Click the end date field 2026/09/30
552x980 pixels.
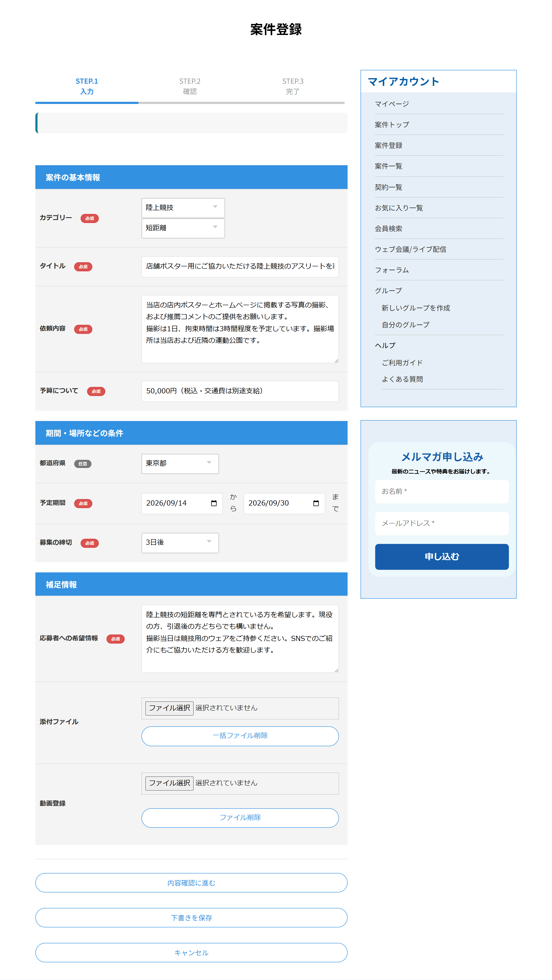click(x=284, y=503)
